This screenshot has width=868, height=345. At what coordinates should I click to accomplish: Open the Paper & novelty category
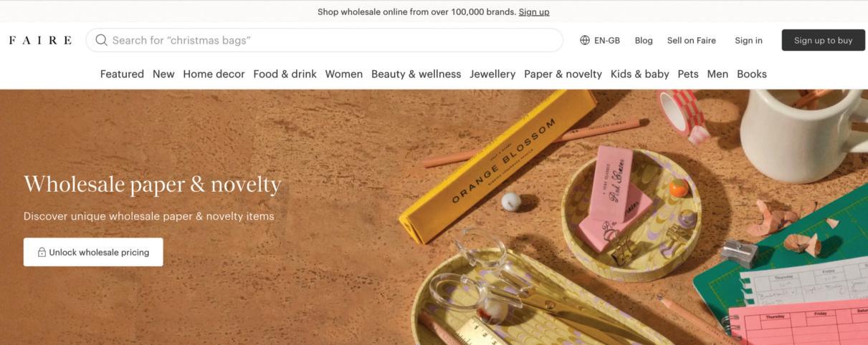point(563,74)
